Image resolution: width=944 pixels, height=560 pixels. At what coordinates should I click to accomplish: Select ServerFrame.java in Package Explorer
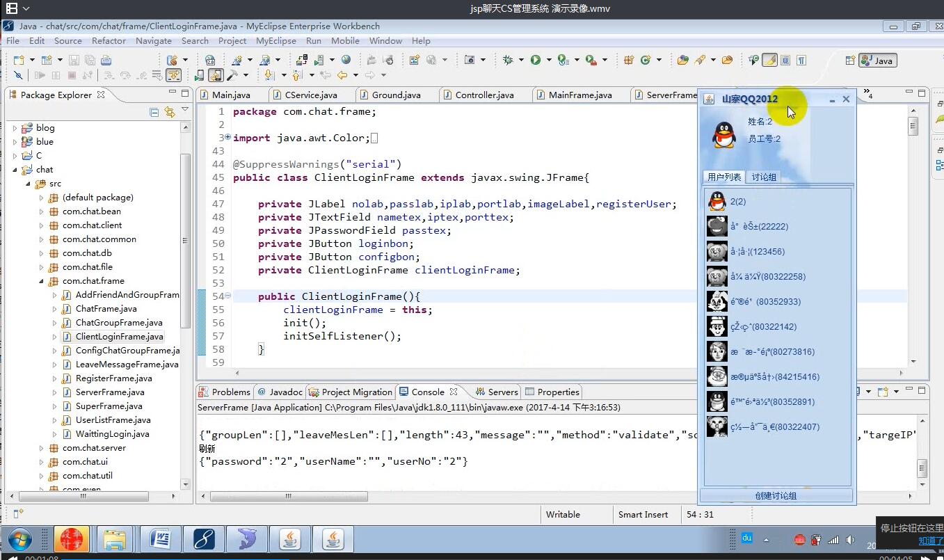coord(109,392)
